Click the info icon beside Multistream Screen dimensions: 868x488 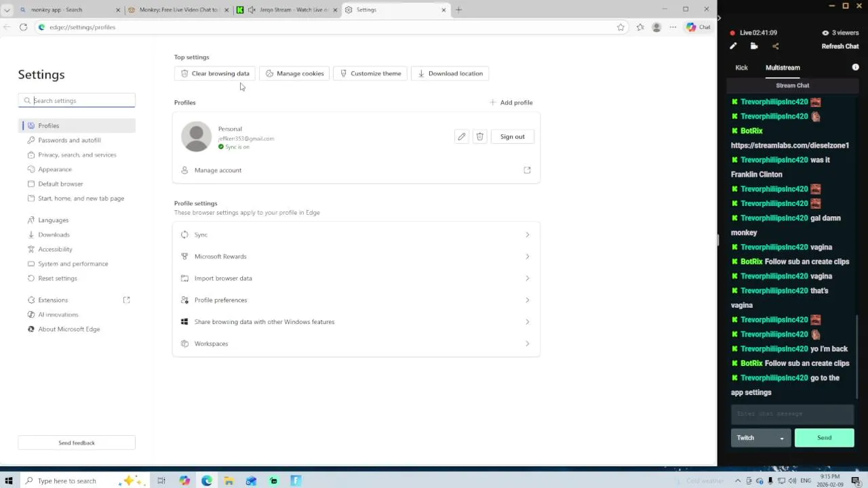click(x=855, y=67)
